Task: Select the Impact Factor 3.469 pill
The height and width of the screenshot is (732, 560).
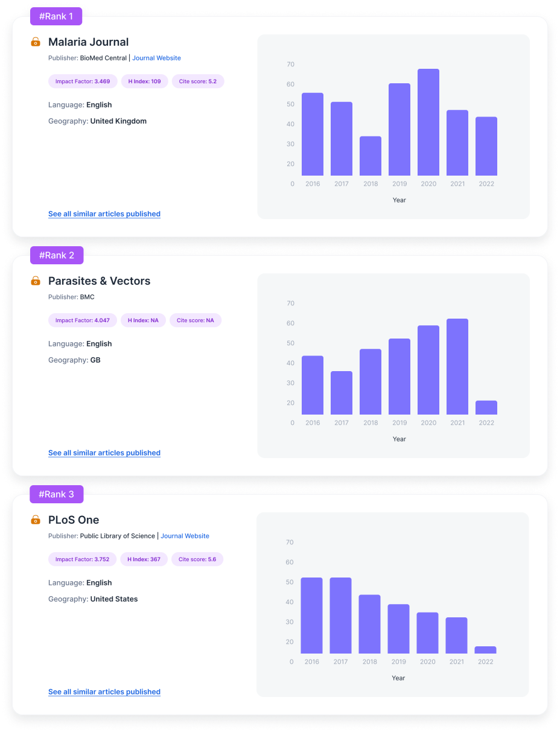Action: tap(83, 81)
